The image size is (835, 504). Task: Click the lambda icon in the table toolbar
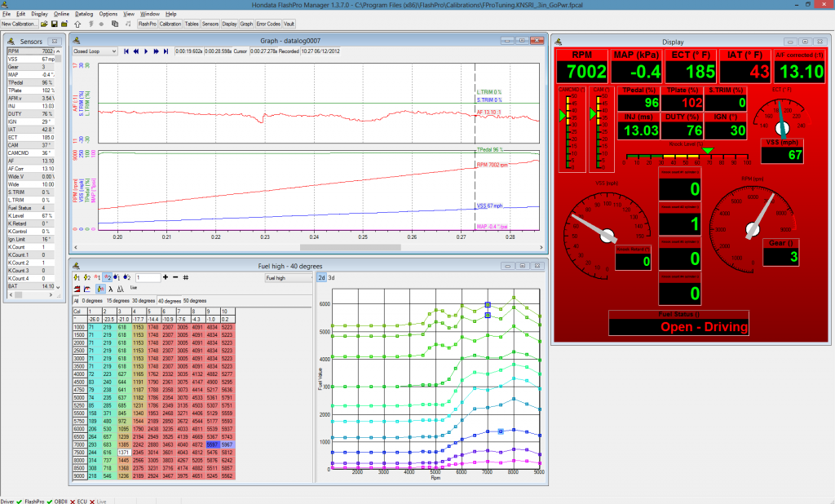click(x=110, y=289)
